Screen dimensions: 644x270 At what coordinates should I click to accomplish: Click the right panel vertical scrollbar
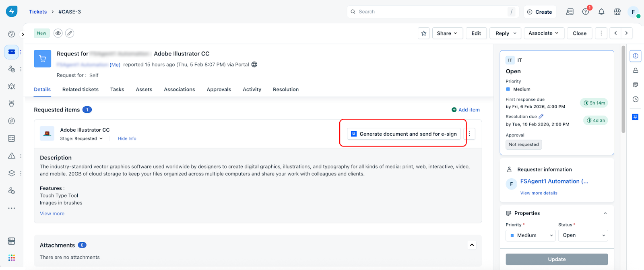(x=623, y=89)
